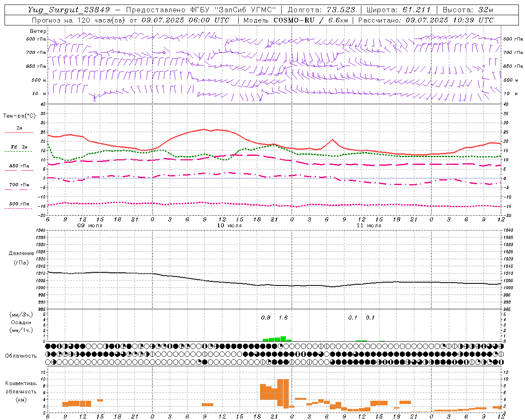This screenshot has height=420, width=525.
Task: Click the Рассчитано: 09.07.2025 10:39 UTC text
Action: coord(426,20)
